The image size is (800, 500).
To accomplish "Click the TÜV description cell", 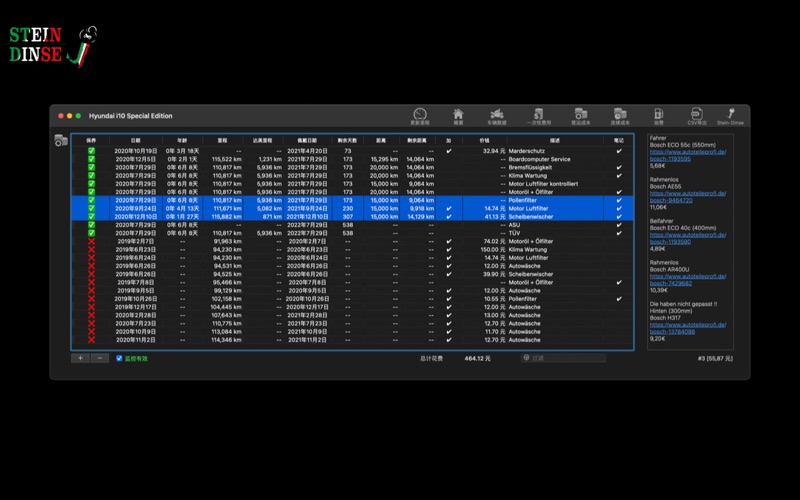I will [514, 233].
